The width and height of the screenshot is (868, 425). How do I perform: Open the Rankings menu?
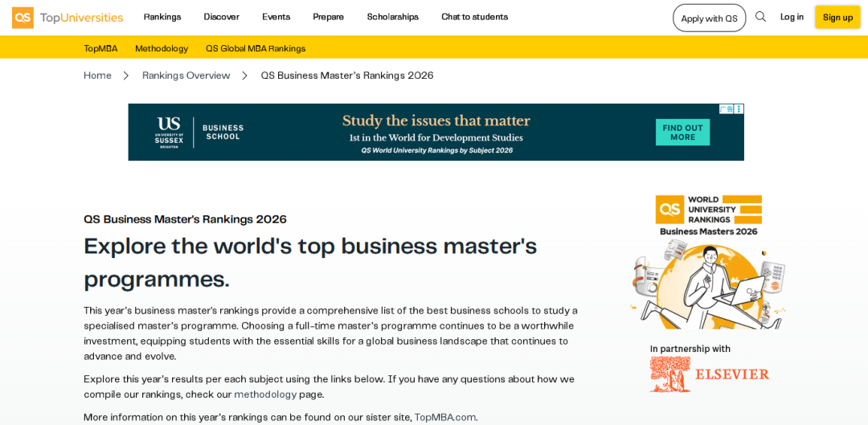coord(162,17)
